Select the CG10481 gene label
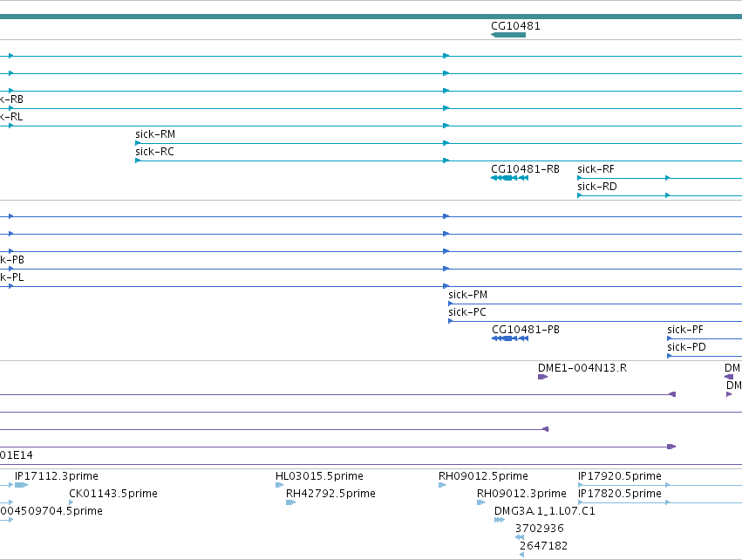Viewport: 742px width, 560px height. pos(515,26)
